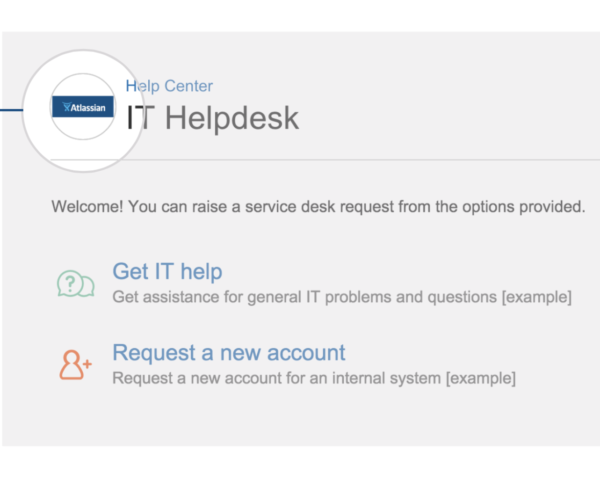This screenshot has height=480, width=600.
Task: Click the smaller speech bubble behind the question bubble
Action: (89, 286)
